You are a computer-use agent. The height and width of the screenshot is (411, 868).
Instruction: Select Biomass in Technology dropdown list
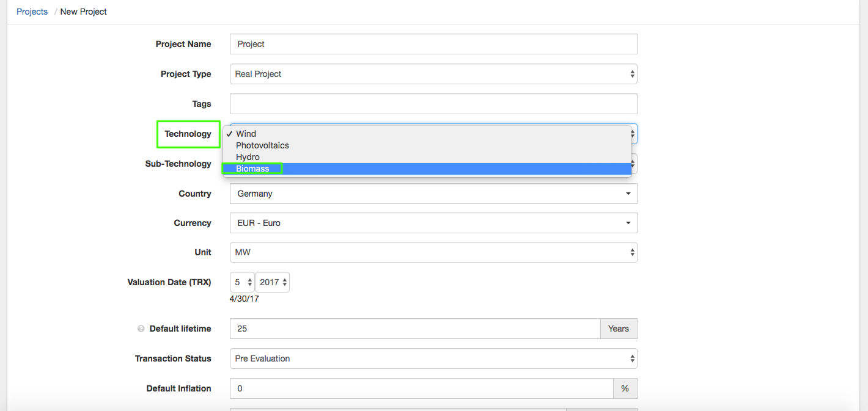(252, 169)
